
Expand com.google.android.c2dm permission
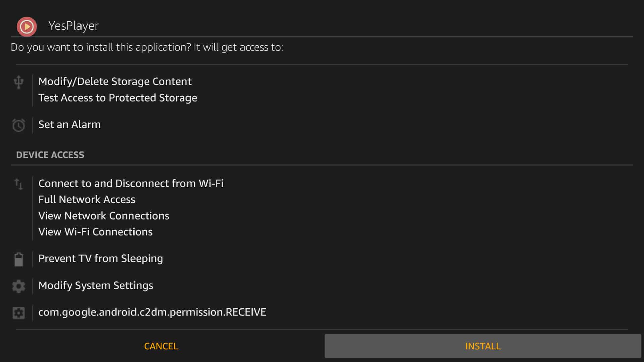coord(152,312)
